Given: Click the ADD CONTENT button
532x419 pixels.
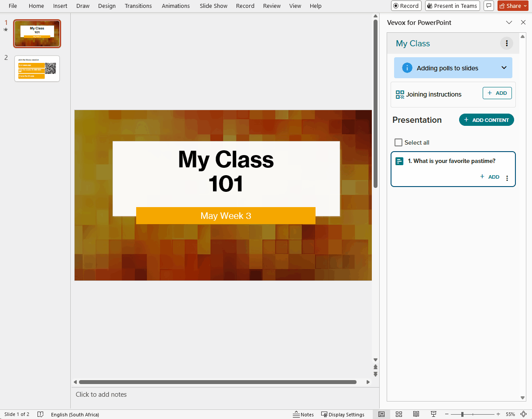Looking at the screenshot, I should [487, 120].
